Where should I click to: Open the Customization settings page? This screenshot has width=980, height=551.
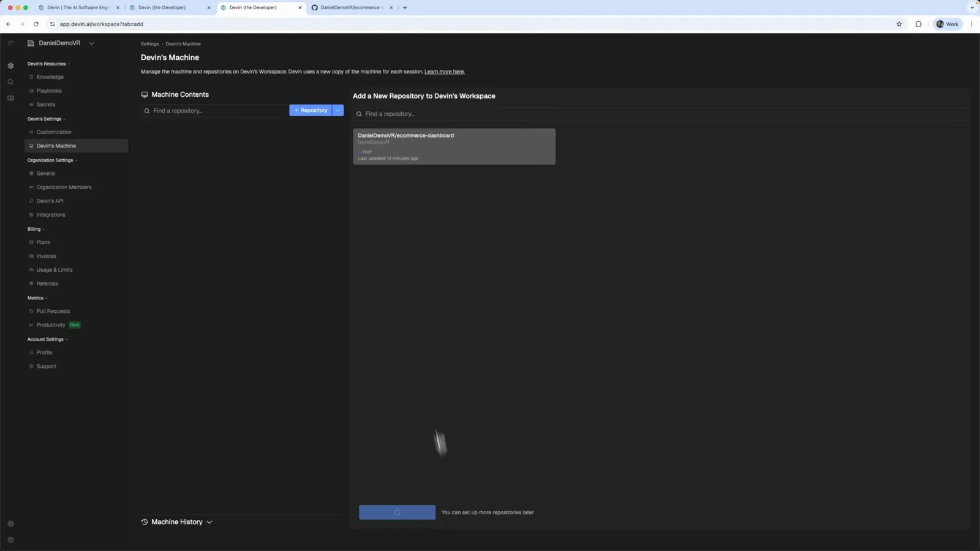54,132
